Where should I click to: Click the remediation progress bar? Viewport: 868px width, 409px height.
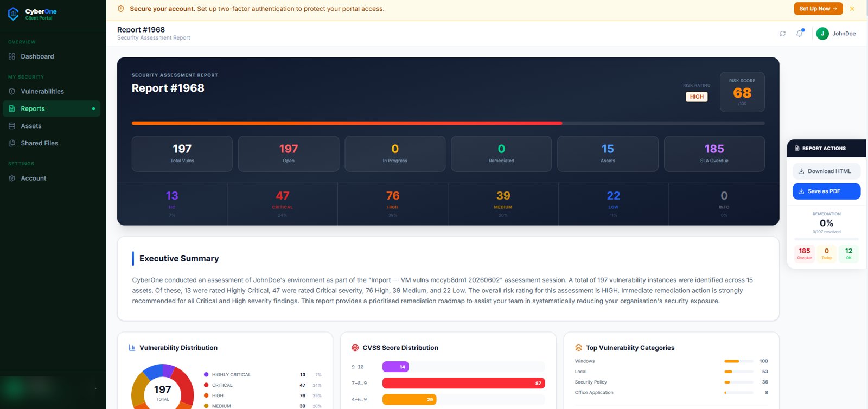pyautogui.click(x=826, y=239)
